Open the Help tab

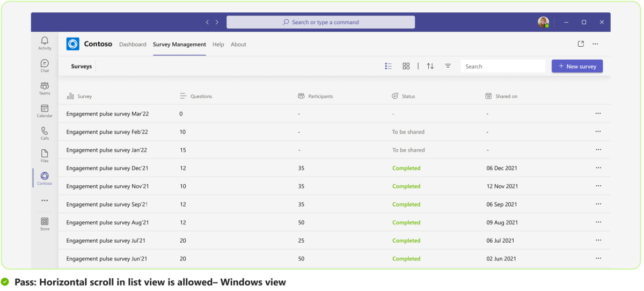(x=218, y=45)
